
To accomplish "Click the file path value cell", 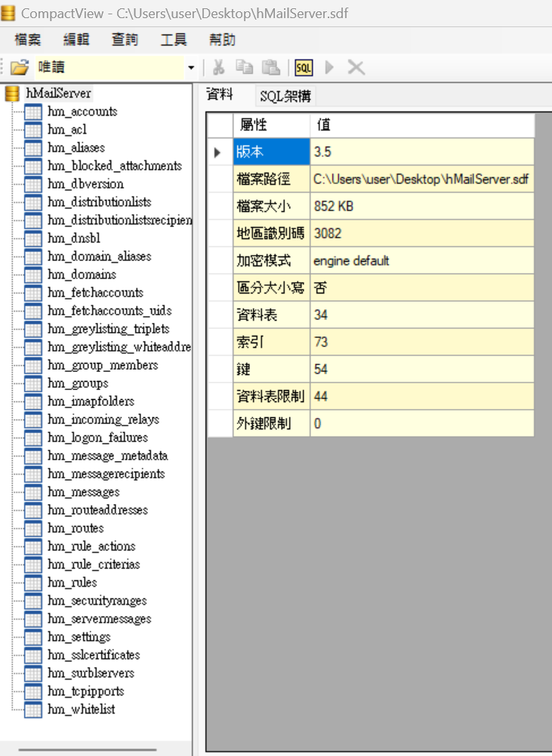I will [x=422, y=179].
